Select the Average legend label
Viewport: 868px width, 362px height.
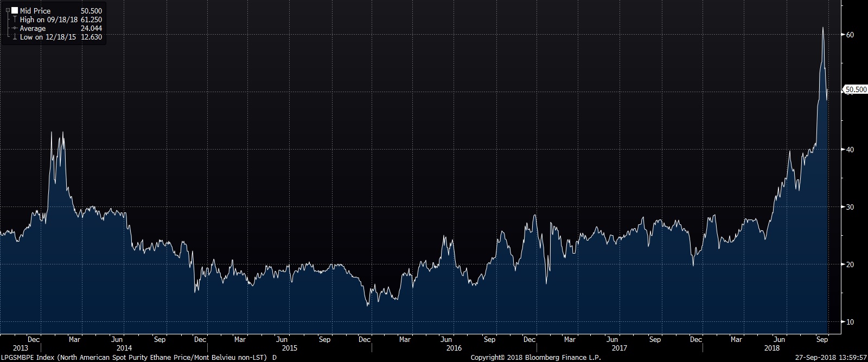point(33,28)
